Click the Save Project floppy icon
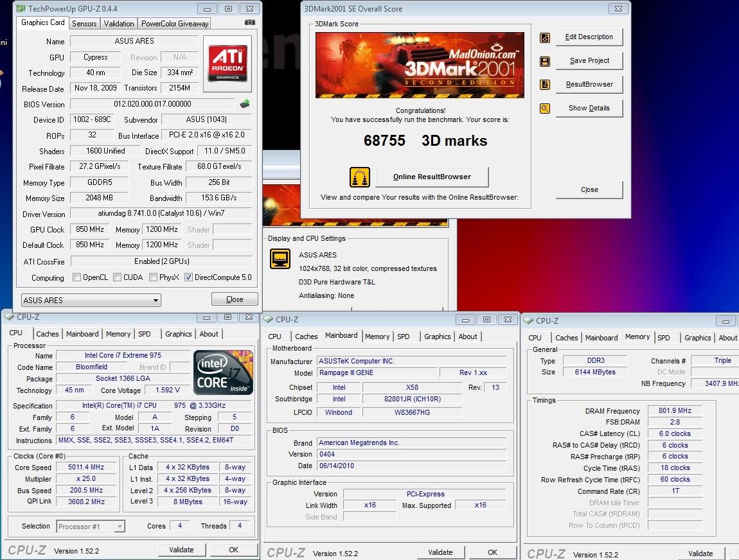Viewport: 739px width, 560px height. point(545,61)
